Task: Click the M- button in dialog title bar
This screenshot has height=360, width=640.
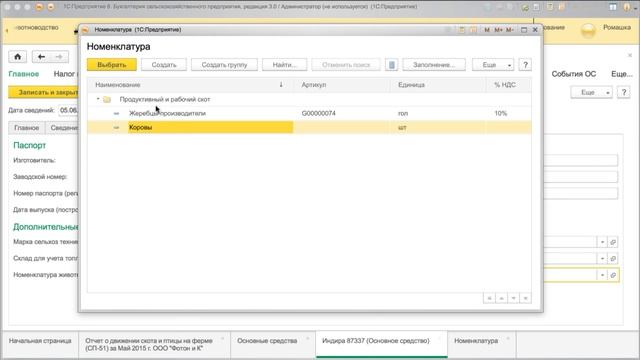Action: (x=510, y=30)
